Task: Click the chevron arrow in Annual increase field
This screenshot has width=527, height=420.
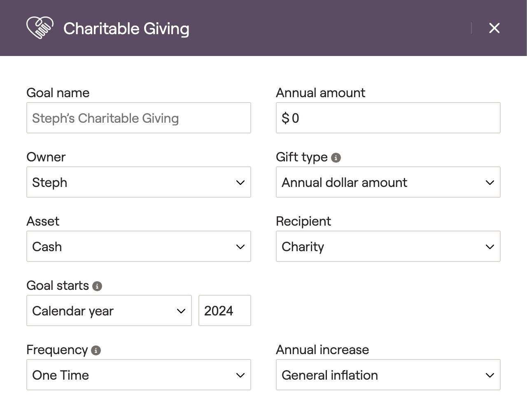Action: [x=490, y=375]
